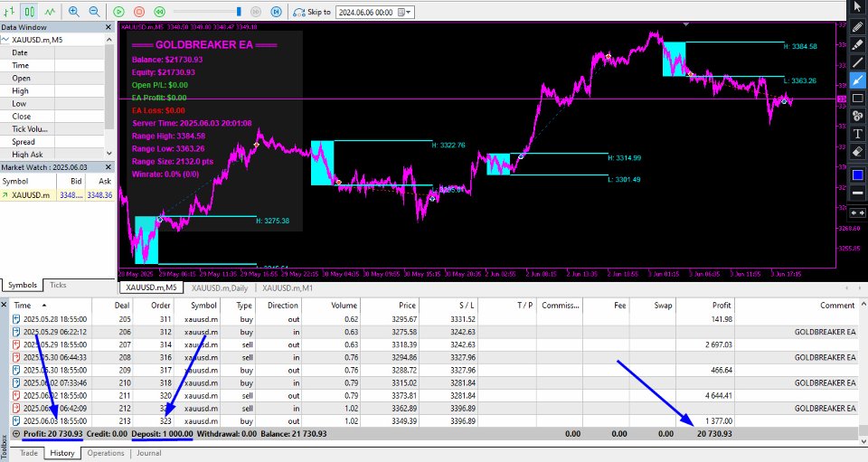Image resolution: width=868 pixels, height=462 pixels.
Task: Open the History tab in Toolbox
Action: pos(62,453)
